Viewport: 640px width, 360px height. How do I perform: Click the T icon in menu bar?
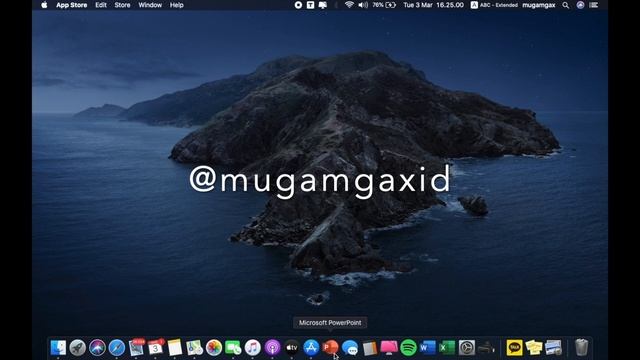point(311,5)
